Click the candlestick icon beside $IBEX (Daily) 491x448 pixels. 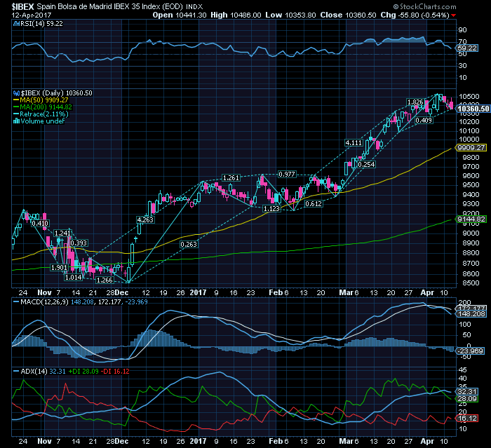(17, 93)
